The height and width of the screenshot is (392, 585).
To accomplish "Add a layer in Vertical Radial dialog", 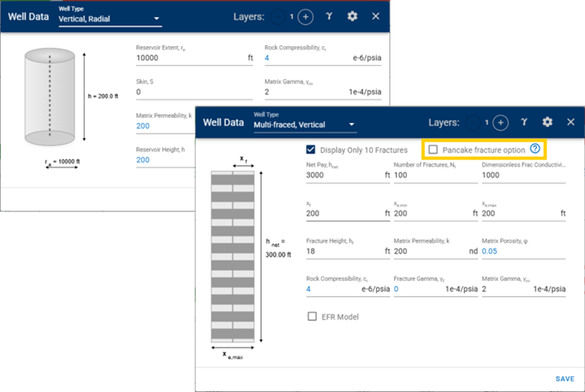I will pyautogui.click(x=305, y=17).
